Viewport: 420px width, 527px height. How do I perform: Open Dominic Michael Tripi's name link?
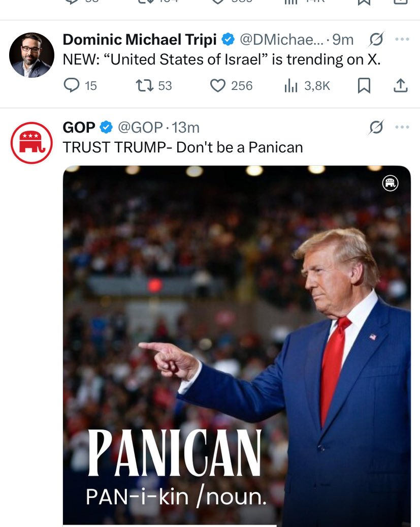140,40
